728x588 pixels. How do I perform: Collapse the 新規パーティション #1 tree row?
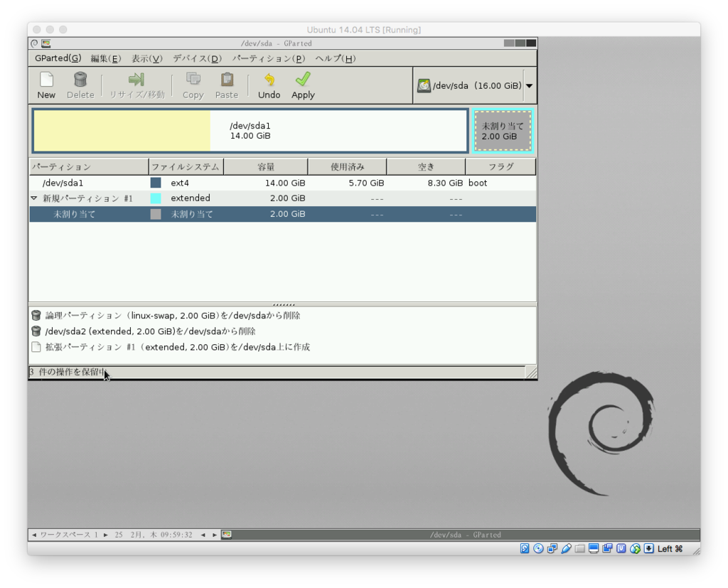coord(34,198)
